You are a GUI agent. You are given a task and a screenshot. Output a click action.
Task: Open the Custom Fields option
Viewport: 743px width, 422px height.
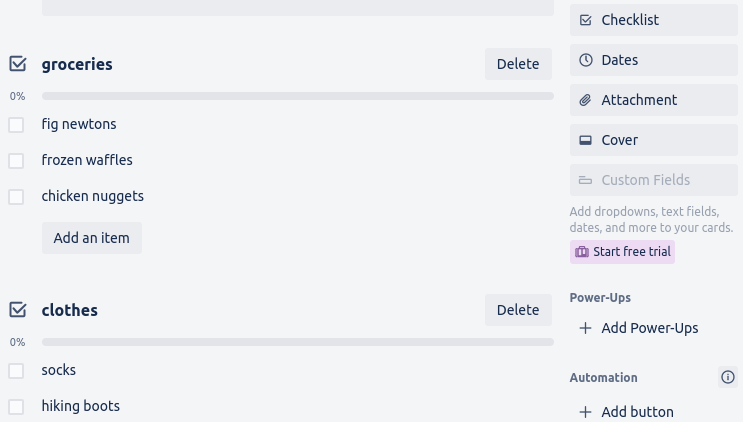[652, 180]
